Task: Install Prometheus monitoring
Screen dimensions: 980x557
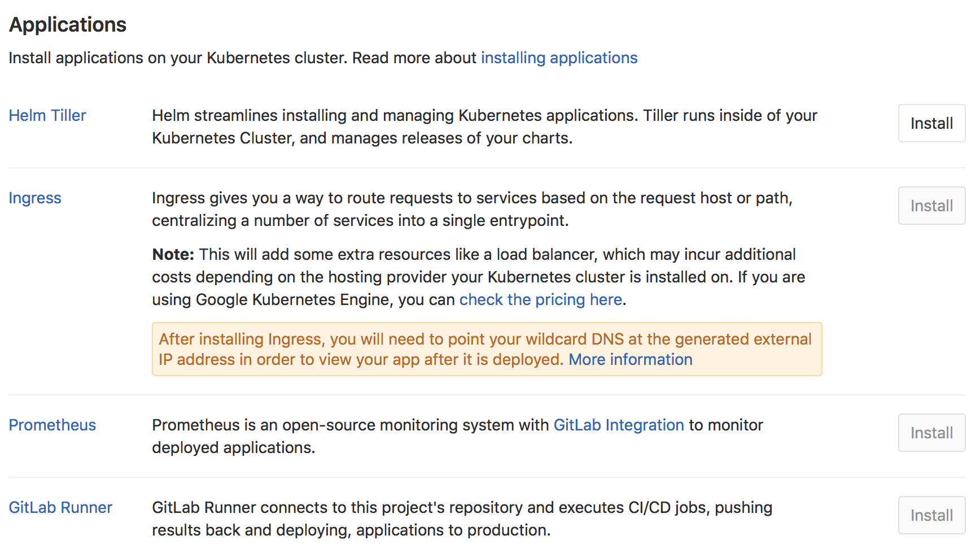Action: pyautogui.click(x=931, y=433)
